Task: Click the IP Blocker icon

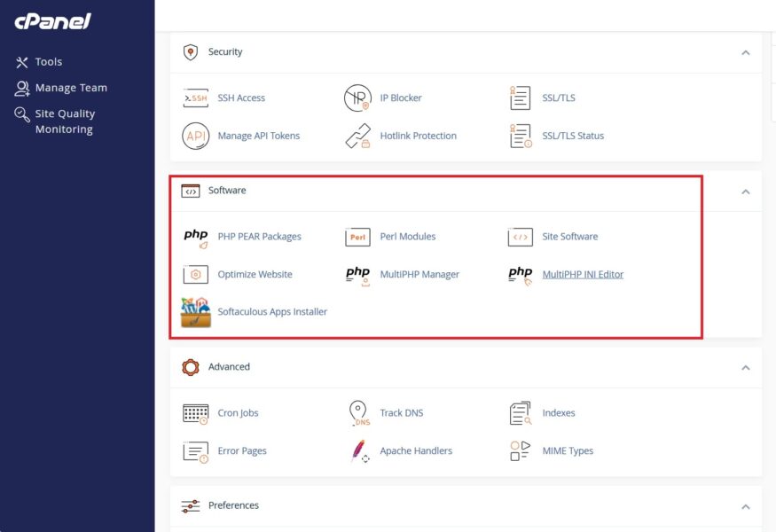Action: (357, 98)
